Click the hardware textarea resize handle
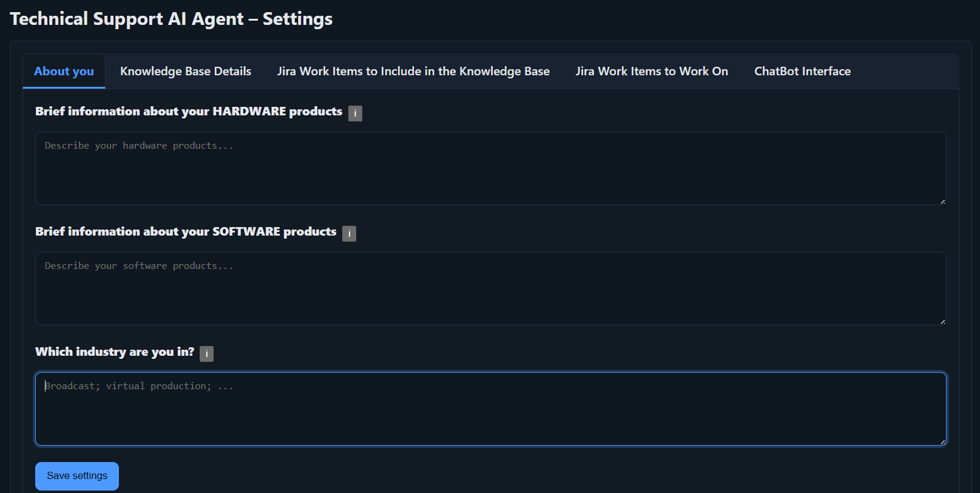Screen dimensions: 980x493 click(x=942, y=202)
